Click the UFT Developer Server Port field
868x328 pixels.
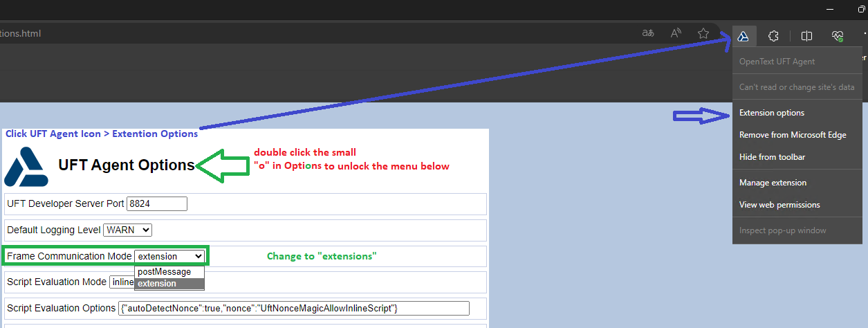pos(157,203)
